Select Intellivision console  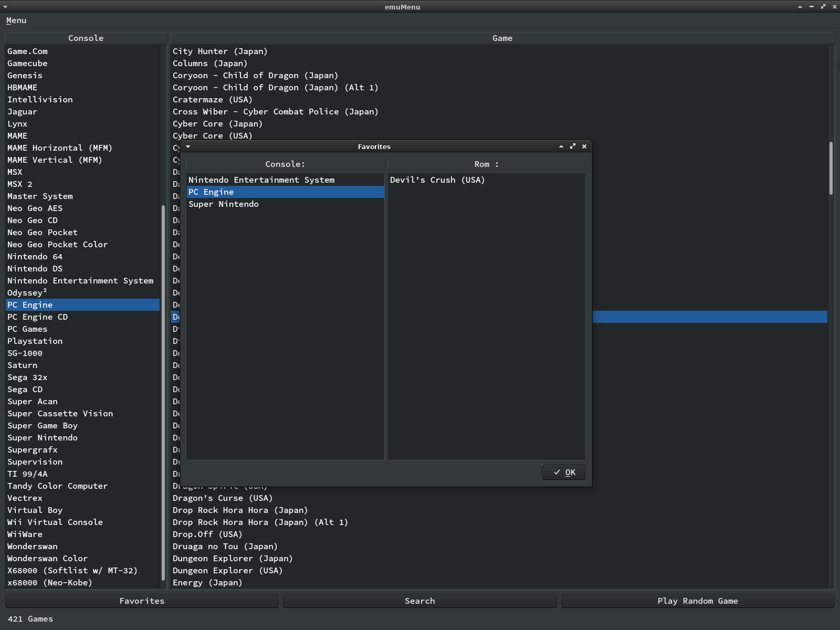click(82, 100)
